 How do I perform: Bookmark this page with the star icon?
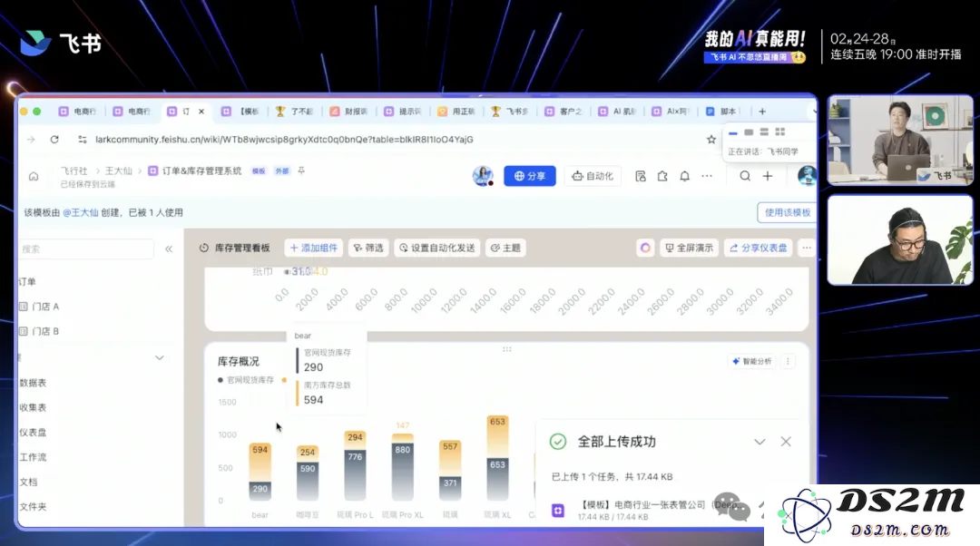point(711,140)
